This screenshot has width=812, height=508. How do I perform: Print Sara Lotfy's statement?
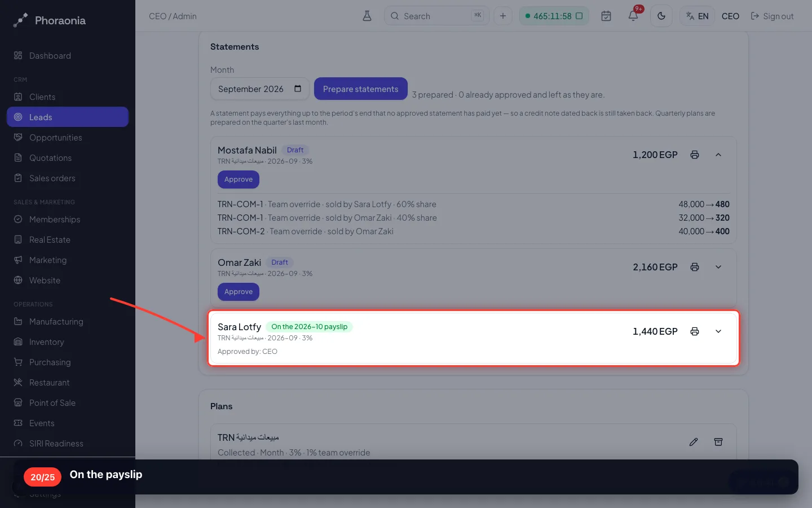point(695,331)
